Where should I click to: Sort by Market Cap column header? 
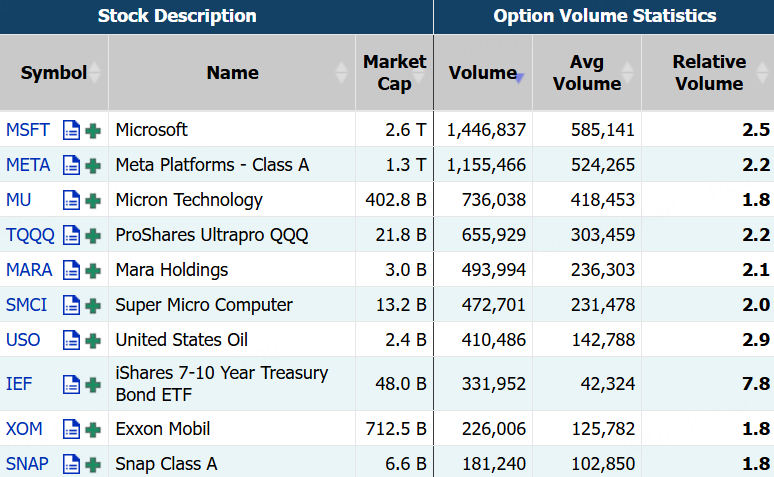(394, 73)
